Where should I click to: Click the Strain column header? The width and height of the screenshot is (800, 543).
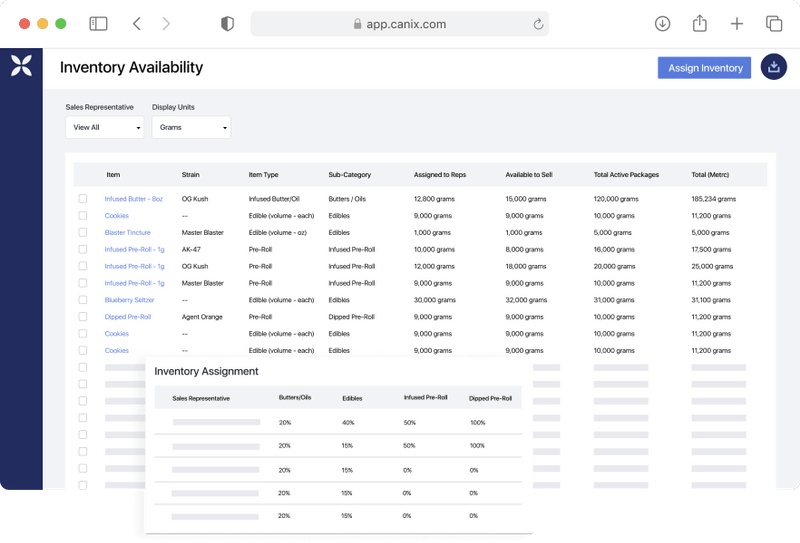click(x=191, y=175)
